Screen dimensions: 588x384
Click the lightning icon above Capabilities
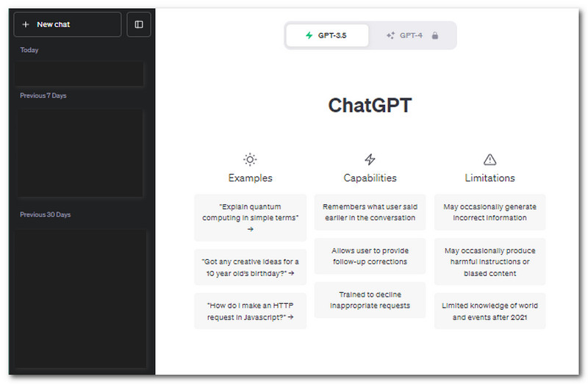coord(370,159)
